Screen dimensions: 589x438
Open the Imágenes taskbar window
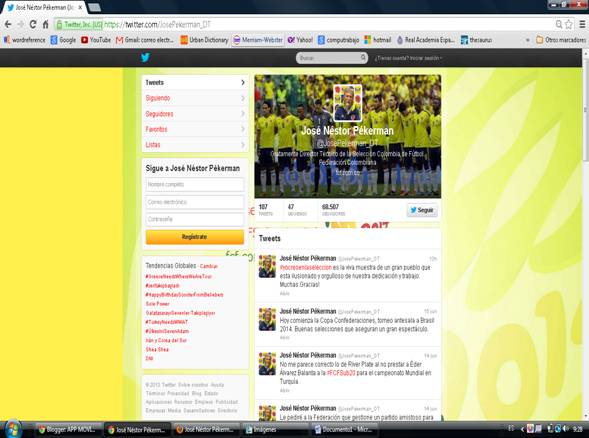[276, 429]
